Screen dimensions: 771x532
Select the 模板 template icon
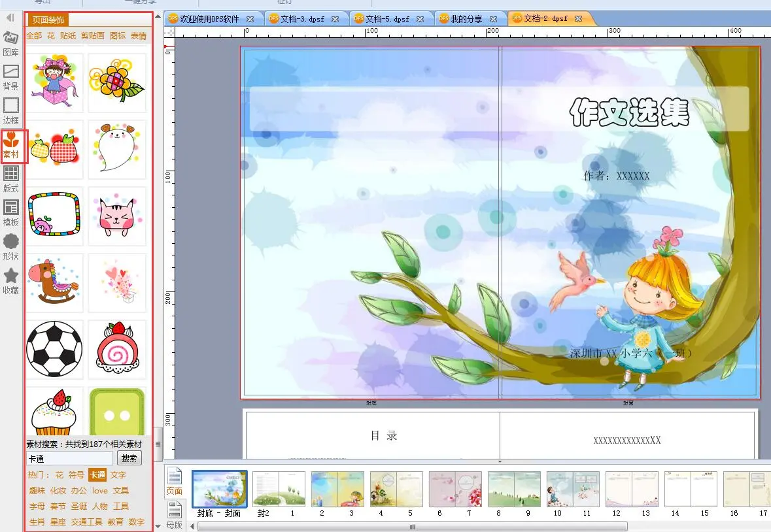[10, 212]
